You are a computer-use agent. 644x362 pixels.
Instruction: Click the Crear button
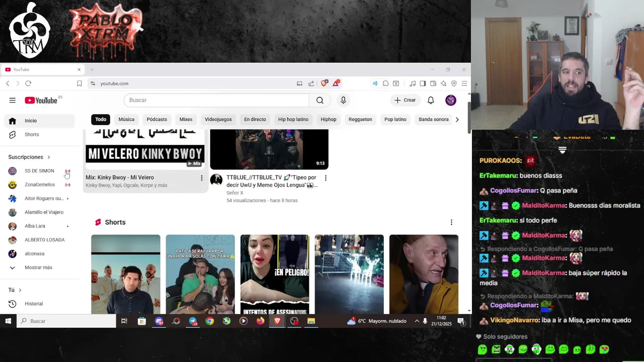point(405,100)
